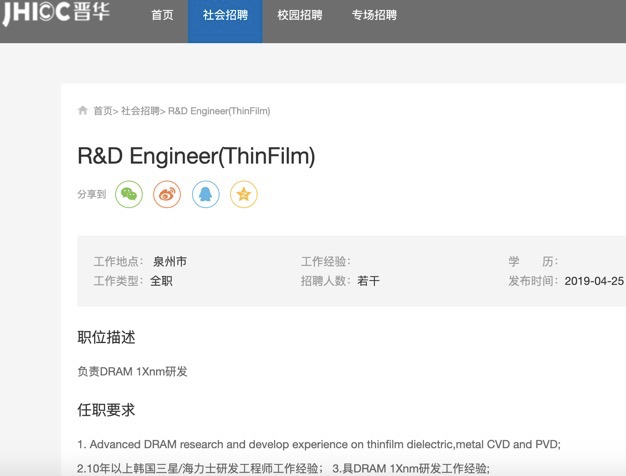The image size is (626, 476).
Task: Share to QZone with star icon
Action: [x=244, y=194]
